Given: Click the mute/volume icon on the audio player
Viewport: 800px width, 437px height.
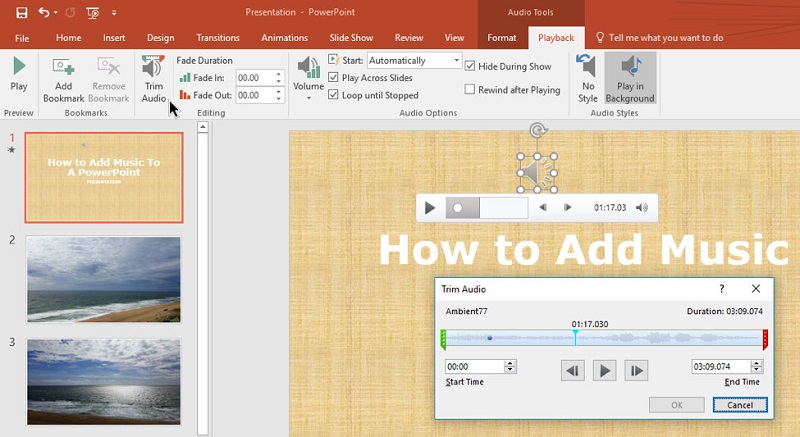Looking at the screenshot, I should (642, 208).
